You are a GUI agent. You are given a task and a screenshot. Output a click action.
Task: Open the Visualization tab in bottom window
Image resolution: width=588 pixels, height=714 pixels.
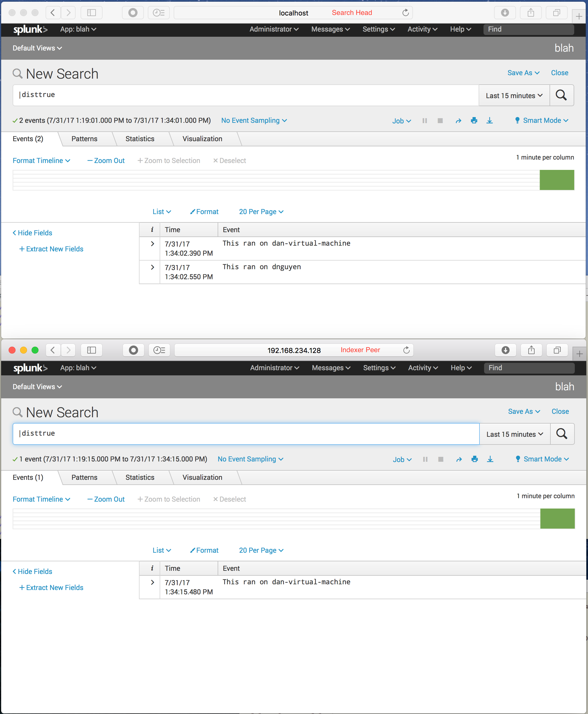tap(202, 477)
